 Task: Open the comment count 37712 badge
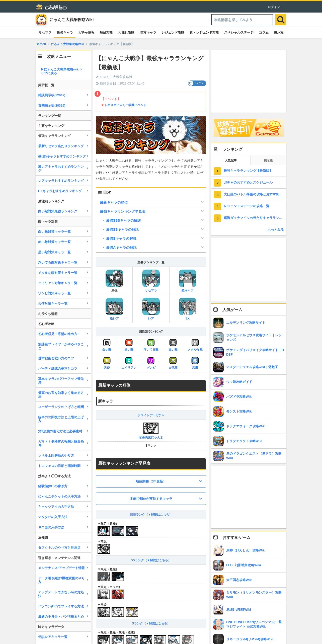(197, 83)
